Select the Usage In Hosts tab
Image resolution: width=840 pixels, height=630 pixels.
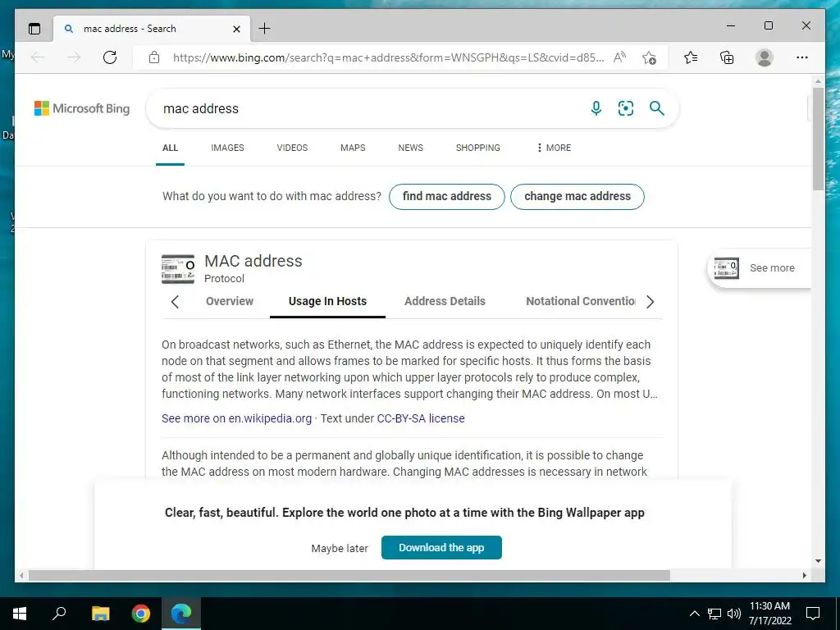327,301
